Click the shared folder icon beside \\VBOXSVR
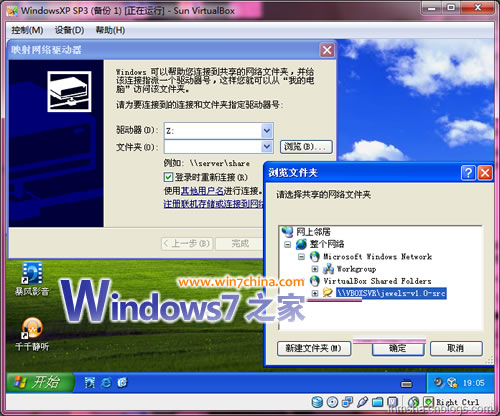This screenshot has width=500, height=416. click(328, 293)
